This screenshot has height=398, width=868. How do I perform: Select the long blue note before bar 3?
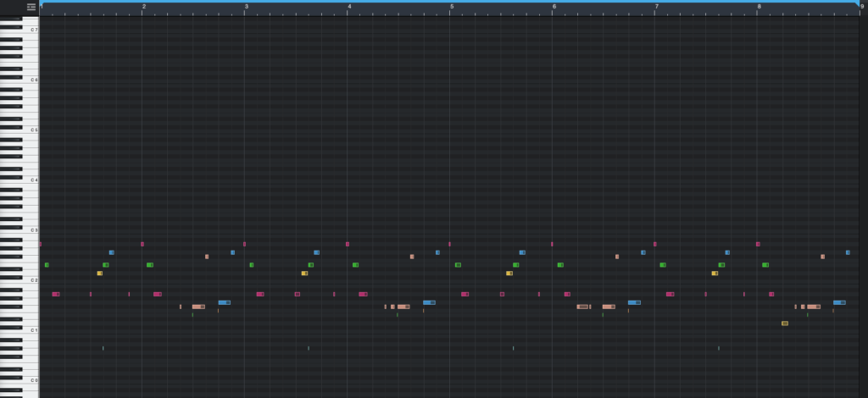coord(224,302)
